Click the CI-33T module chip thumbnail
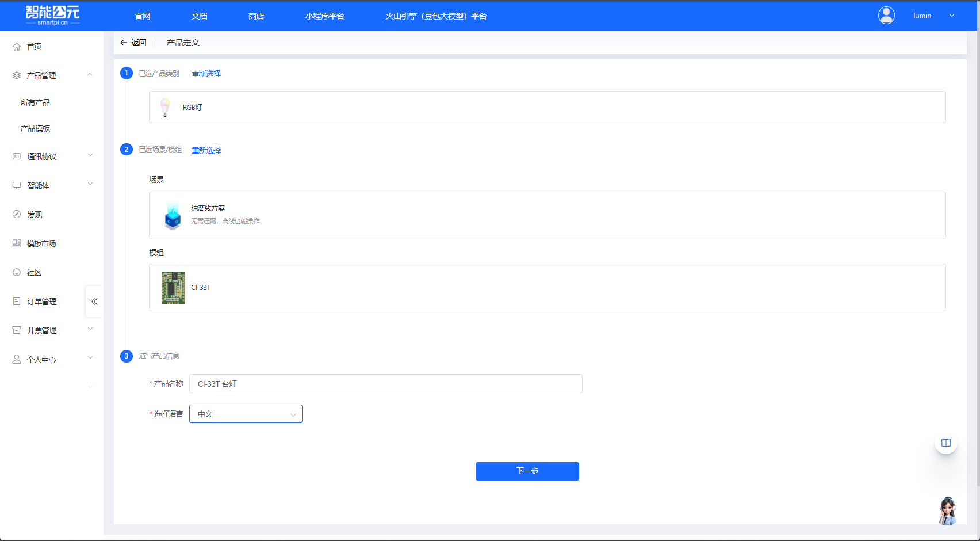Image resolution: width=980 pixels, height=541 pixels. pos(173,288)
